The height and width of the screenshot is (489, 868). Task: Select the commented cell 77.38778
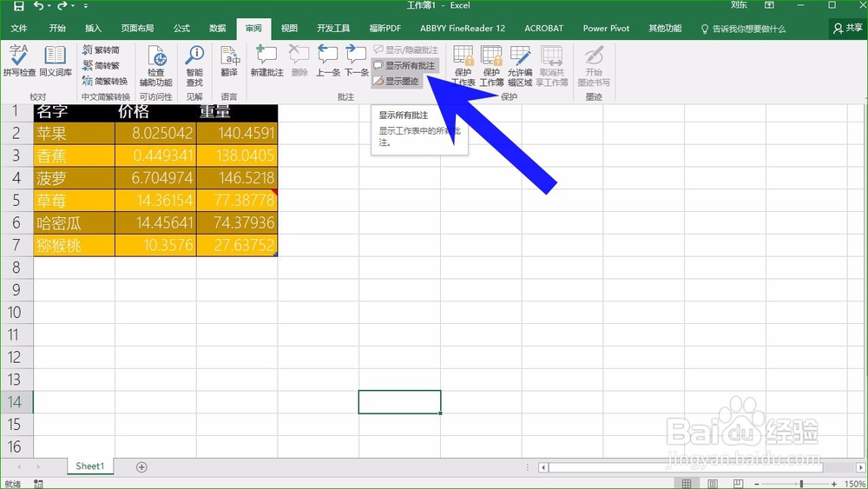tap(237, 200)
